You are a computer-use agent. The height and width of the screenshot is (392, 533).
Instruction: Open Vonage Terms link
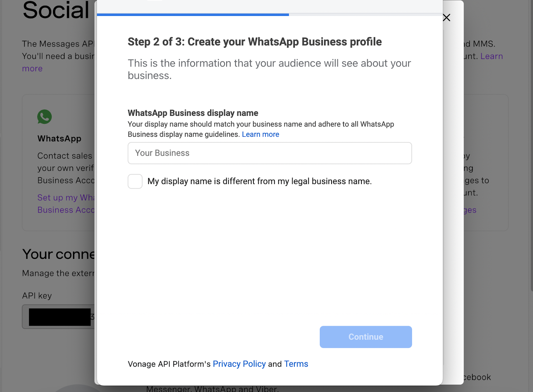[x=296, y=364]
